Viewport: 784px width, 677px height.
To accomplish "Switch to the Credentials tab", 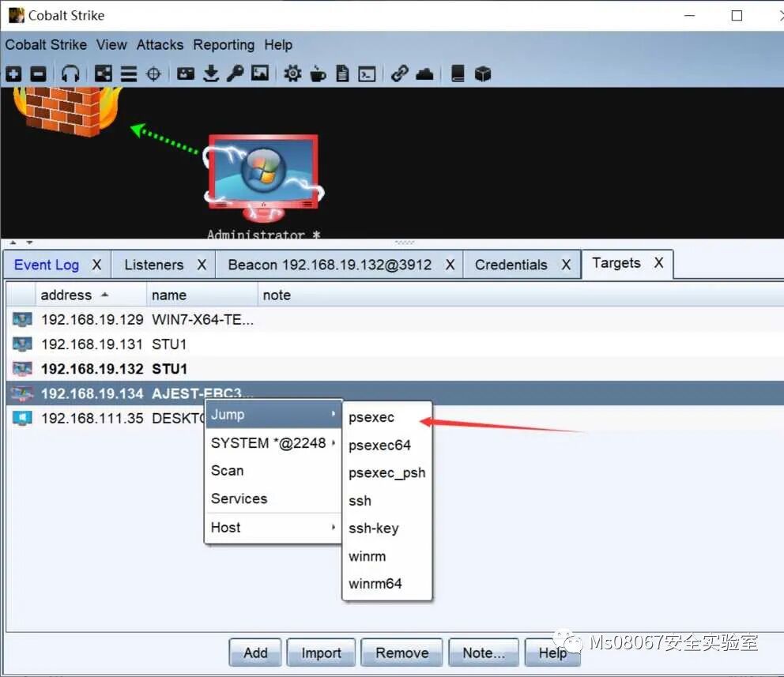I will click(x=511, y=265).
